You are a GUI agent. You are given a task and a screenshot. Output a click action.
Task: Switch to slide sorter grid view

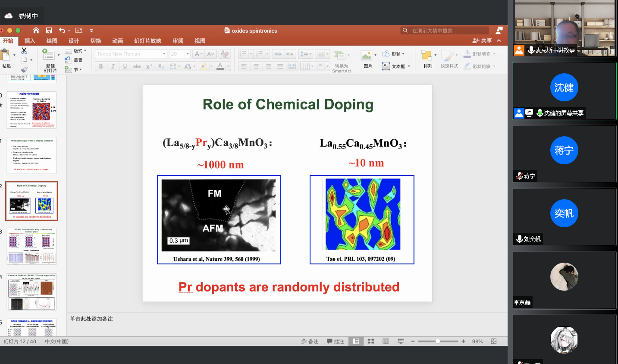(371, 341)
